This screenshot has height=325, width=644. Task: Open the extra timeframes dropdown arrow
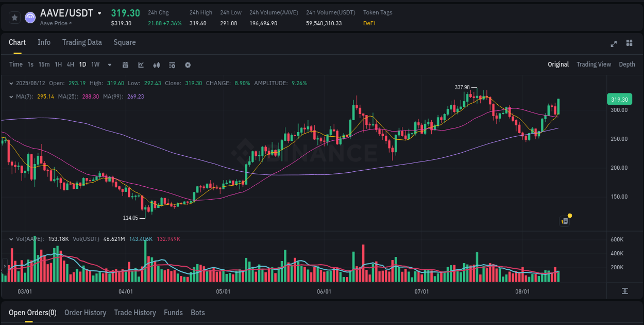click(x=109, y=64)
